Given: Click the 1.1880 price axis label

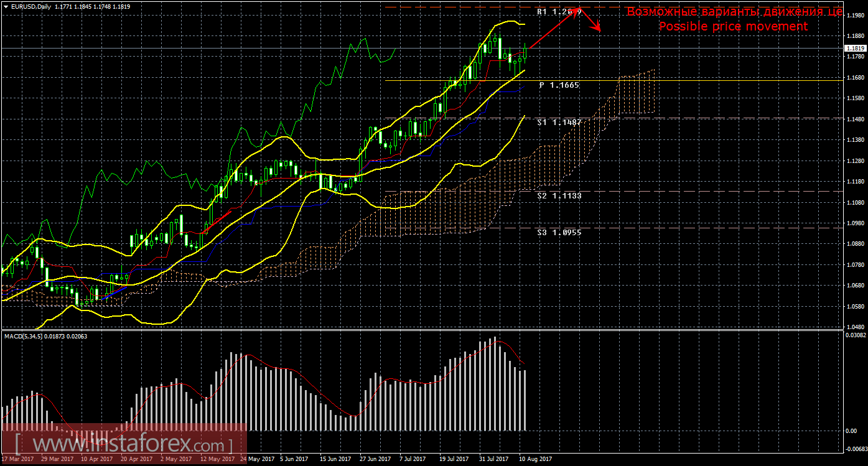Looking at the screenshot, I should (x=855, y=35).
